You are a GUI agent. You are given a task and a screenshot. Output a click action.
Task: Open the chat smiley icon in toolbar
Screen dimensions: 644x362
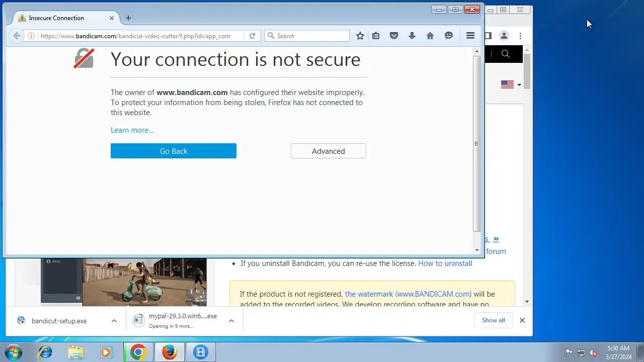pyautogui.click(x=449, y=36)
